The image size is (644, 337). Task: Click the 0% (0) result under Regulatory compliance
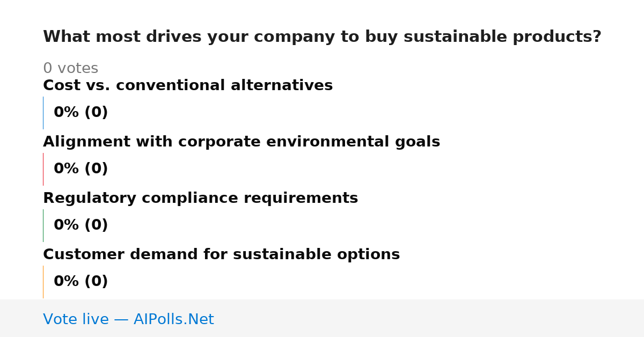[x=81, y=225]
